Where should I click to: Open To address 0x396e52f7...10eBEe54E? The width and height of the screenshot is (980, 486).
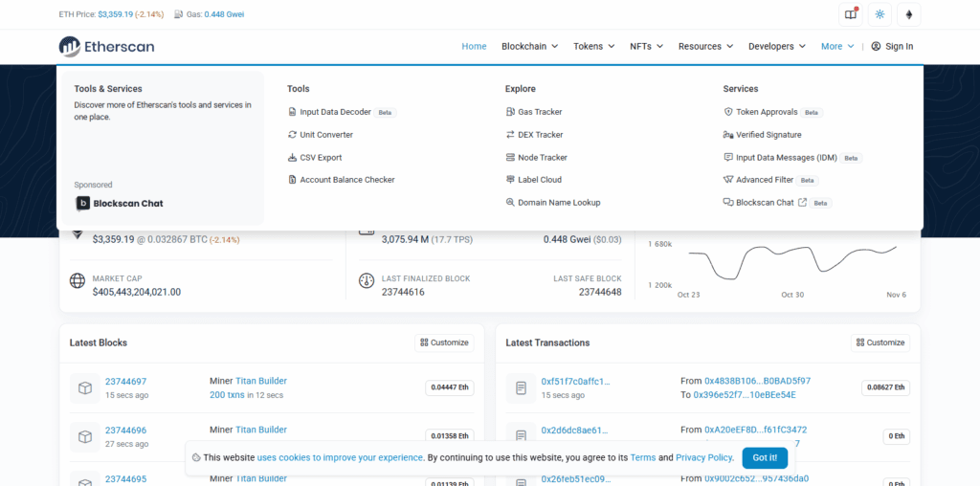(x=745, y=395)
